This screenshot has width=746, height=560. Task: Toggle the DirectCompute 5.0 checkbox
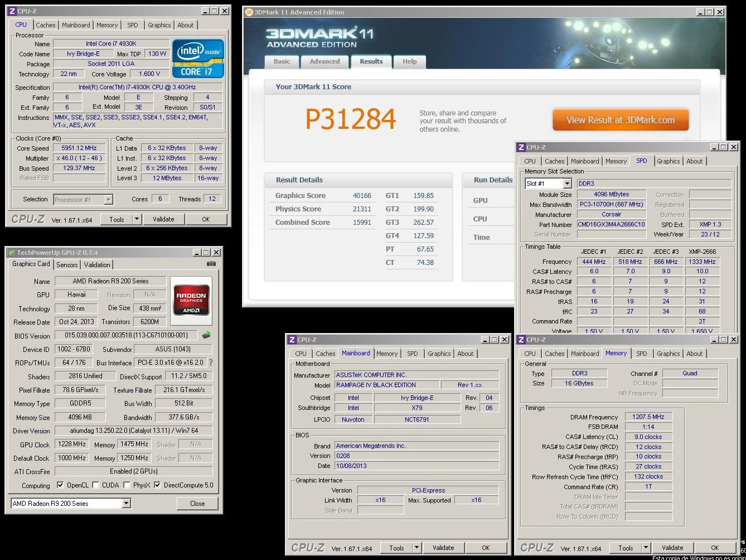(157, 485)
